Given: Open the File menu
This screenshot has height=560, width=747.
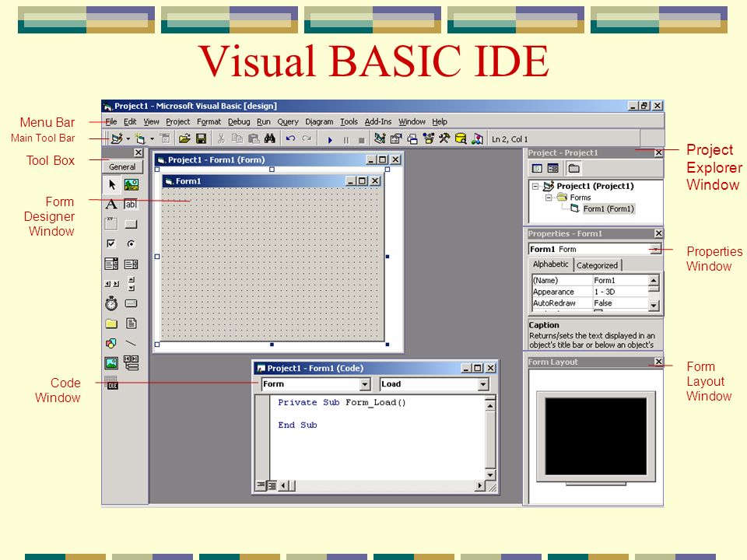Looking at the screenshot, I should [111, 121].
